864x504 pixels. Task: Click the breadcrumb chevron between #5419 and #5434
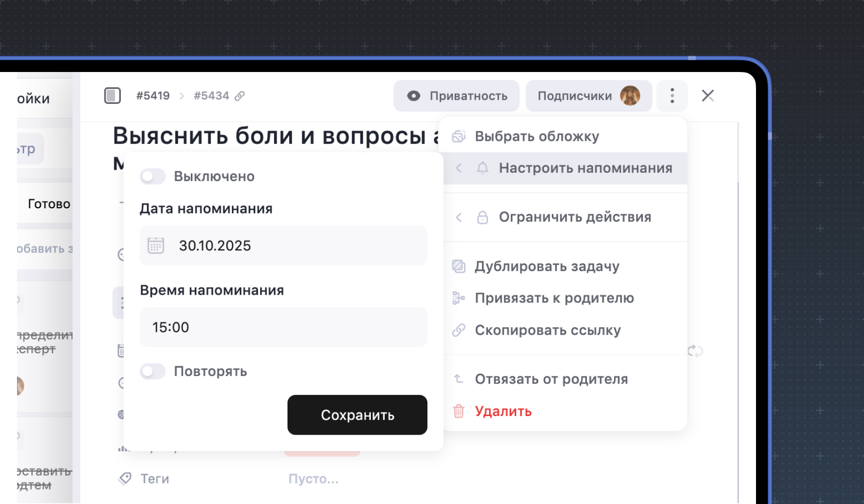pyautogui.click(x=182, y=95)
